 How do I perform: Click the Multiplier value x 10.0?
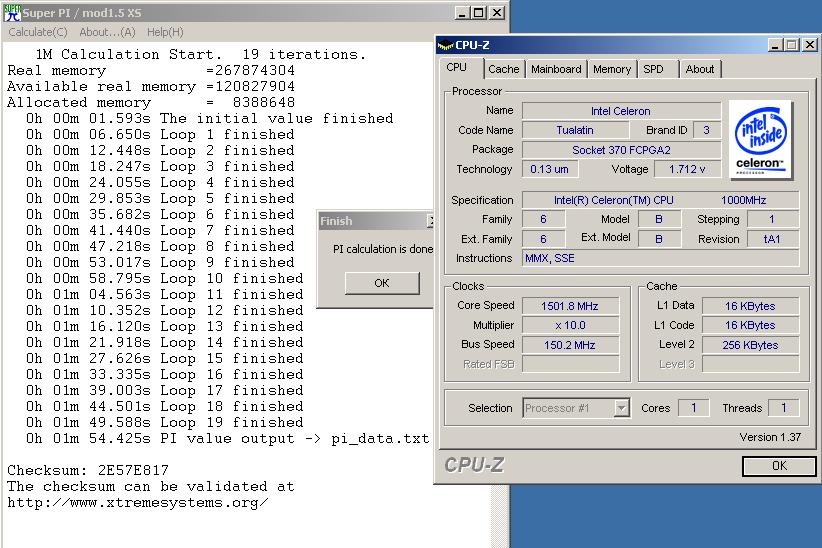click(570, 325)
